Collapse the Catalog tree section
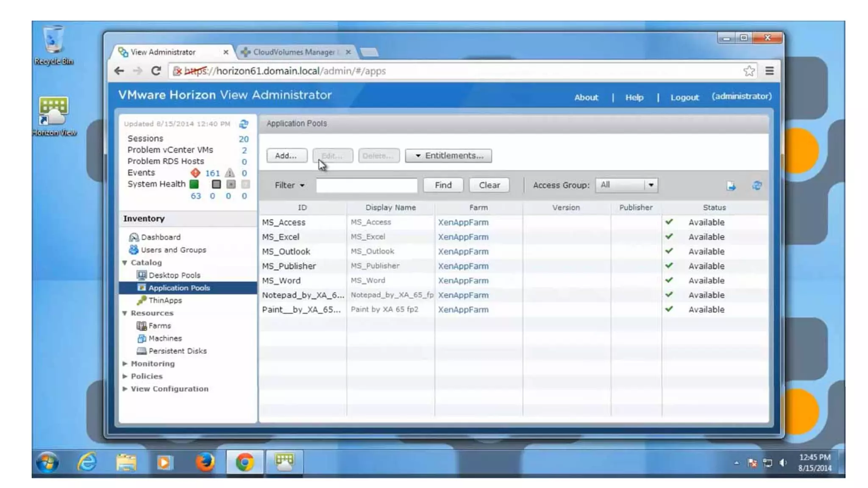 pyautogui.click(x=125, y=263)
